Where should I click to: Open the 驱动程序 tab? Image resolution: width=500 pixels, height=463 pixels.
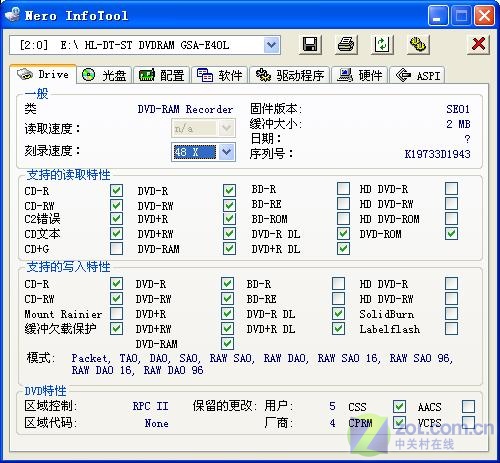[x=290, y=75]
